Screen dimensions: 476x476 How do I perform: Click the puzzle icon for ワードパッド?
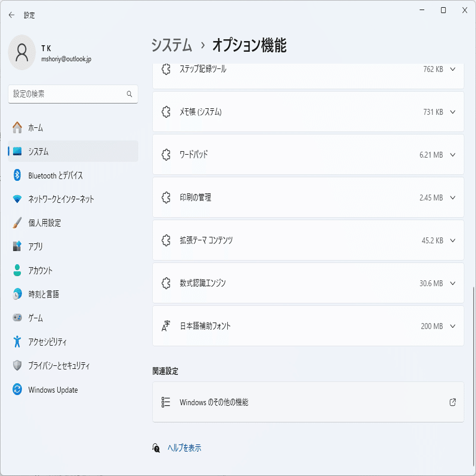pos(166,155)
